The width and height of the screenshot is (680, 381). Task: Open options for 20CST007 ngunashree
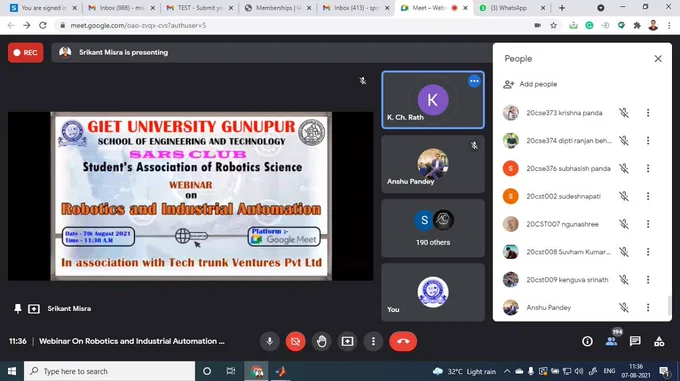648,224
